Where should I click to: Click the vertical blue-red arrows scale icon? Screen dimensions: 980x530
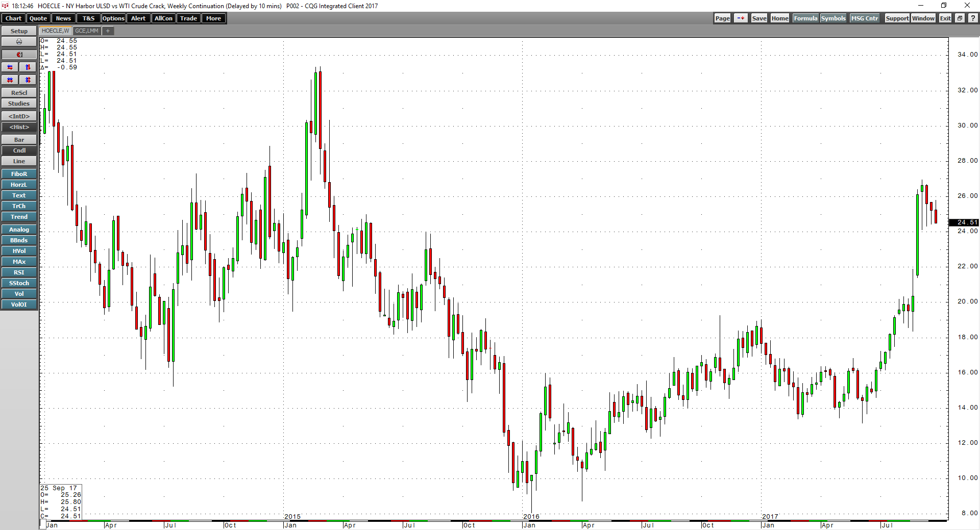tap(28, 67)
